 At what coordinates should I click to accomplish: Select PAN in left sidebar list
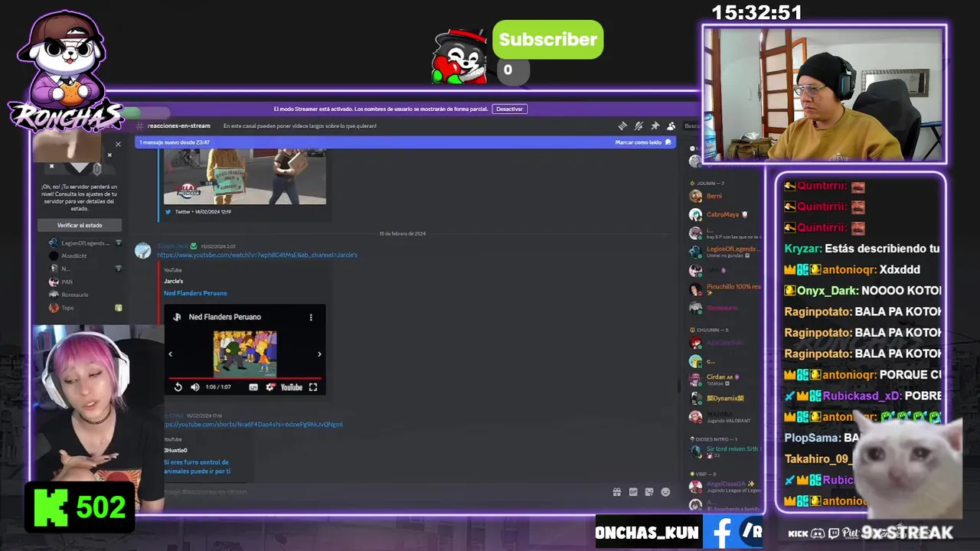point(67,282)
